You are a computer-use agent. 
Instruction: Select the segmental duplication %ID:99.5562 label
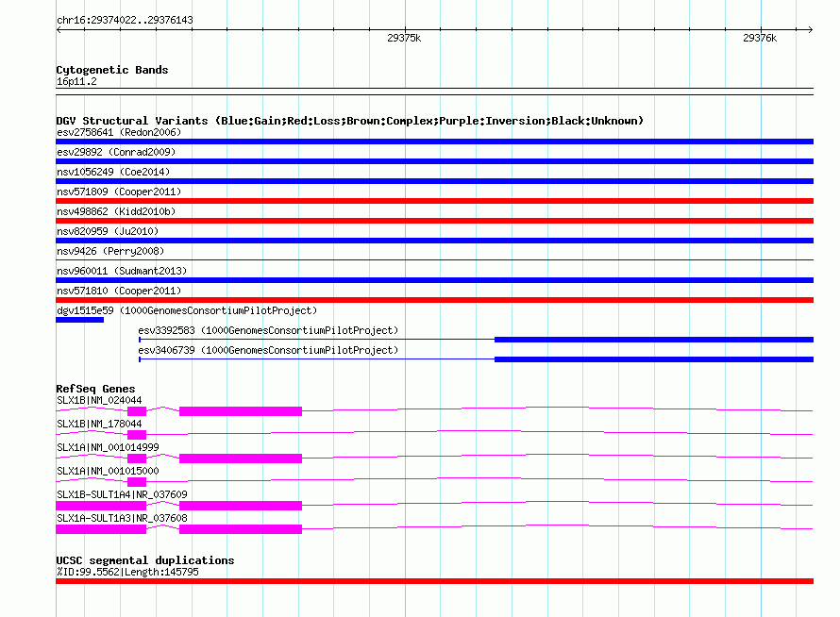(x=127, y=572)
